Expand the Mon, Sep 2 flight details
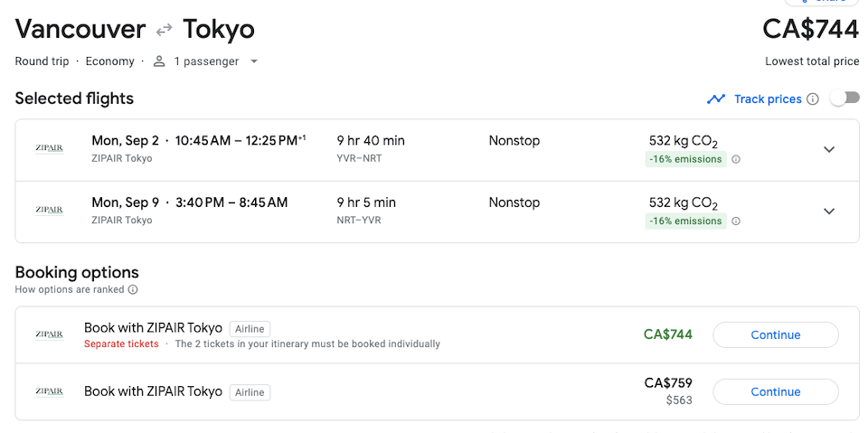 [829, 149]
